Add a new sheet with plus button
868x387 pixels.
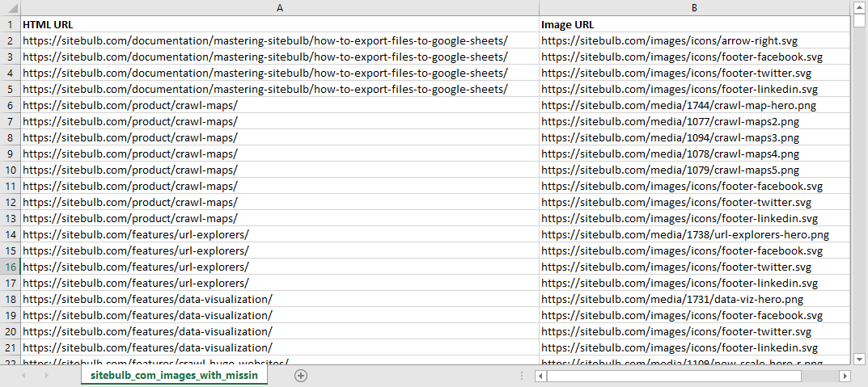pos(301,376)
